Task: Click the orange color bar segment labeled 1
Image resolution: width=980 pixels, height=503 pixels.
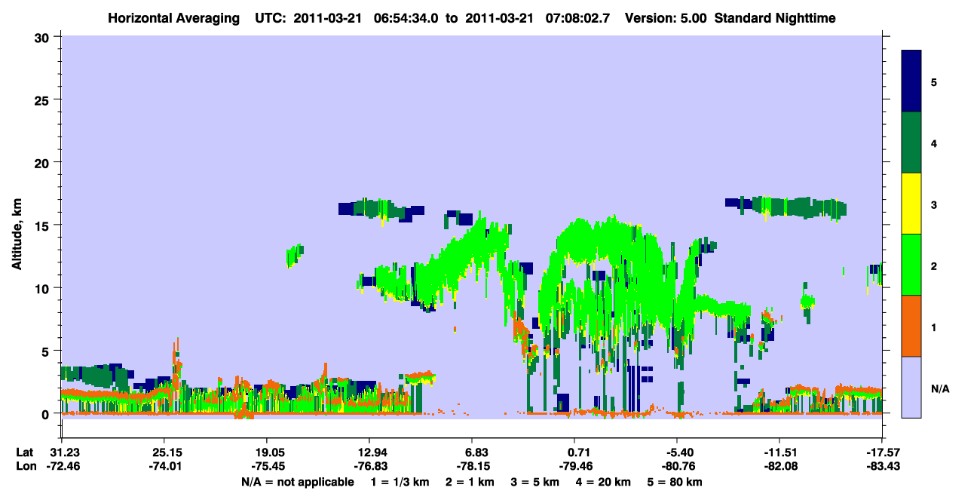Action: click(911, 326)
